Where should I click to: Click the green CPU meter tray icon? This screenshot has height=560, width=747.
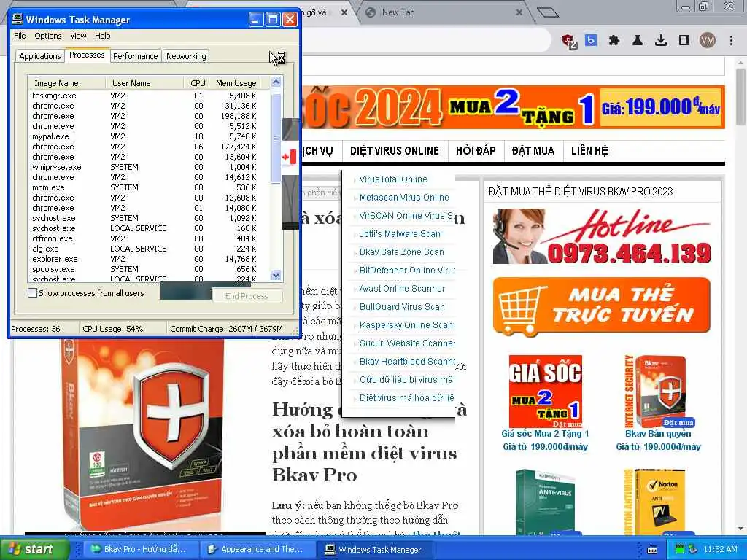click(680, 550)
